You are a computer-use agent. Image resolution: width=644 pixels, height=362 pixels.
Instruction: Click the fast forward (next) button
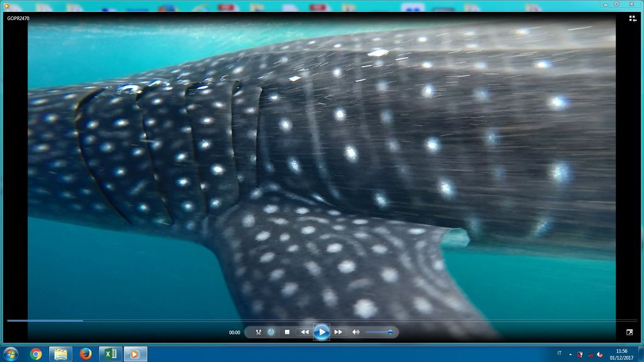coord(338,332)
